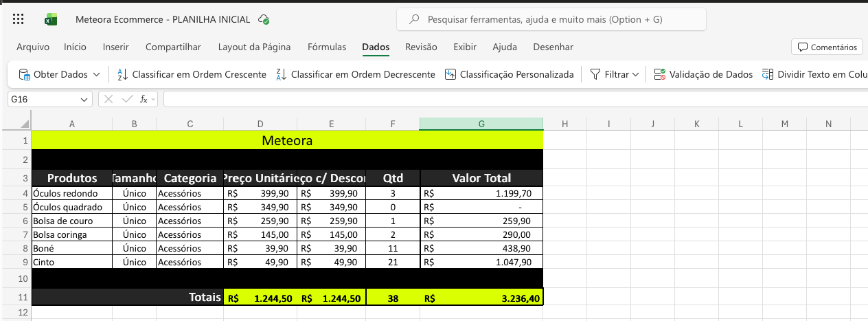Switch to the Início tab
Image resolution: width=868 pixels, height=321 pixels.
[75, 47]
